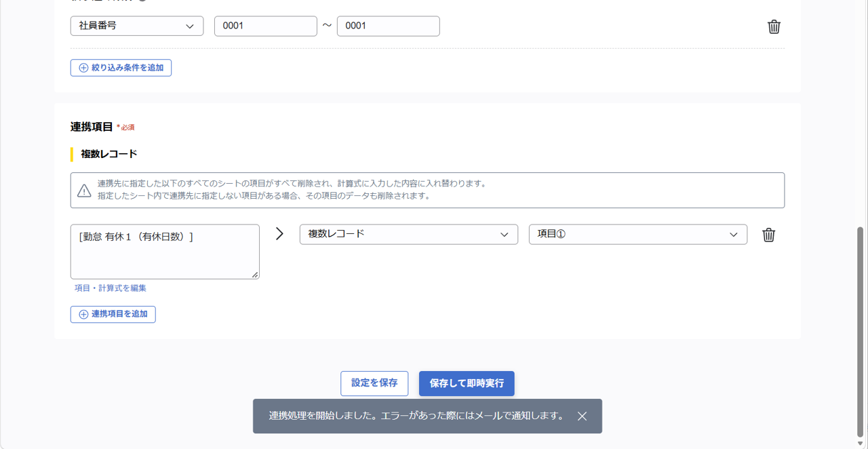Click the 勤怠 有休1 formula text area
The height and width of the screenshot is (449, 868).
tap(165, 252)
